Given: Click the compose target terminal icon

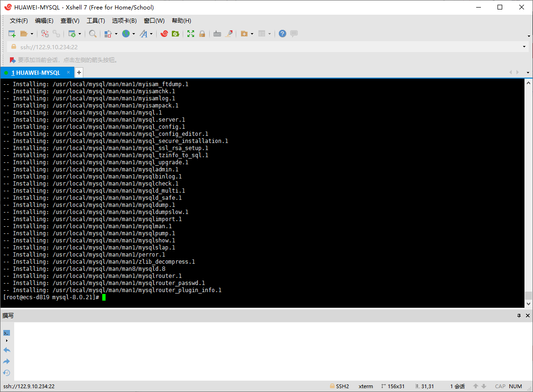Looking at the screenshot, I should coord(7,333).
